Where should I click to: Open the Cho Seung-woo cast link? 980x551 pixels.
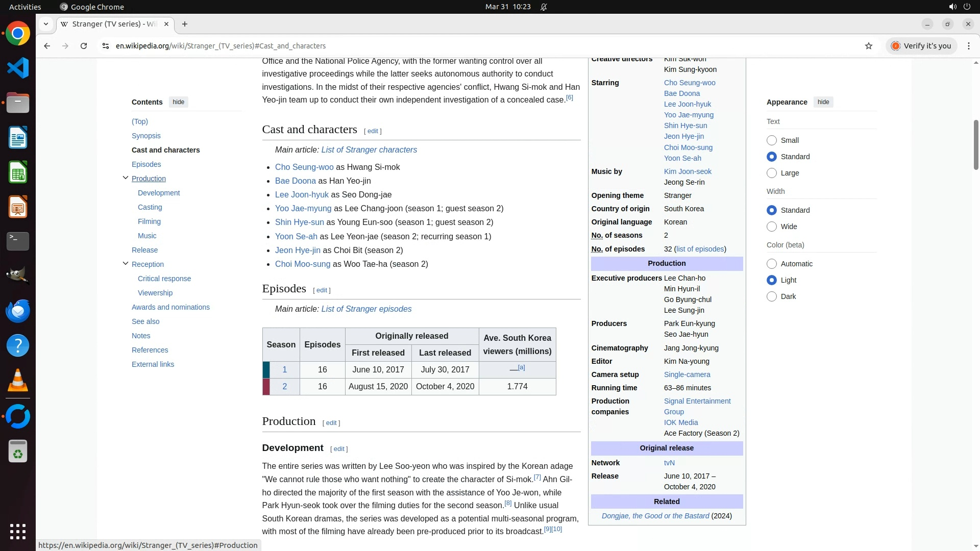click(x=304, y=167)
